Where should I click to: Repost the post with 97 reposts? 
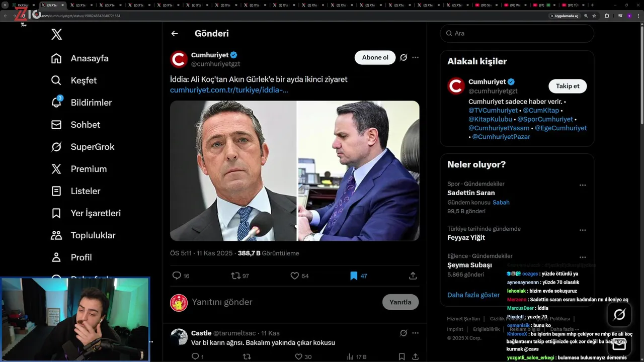[x=235, y=276]
